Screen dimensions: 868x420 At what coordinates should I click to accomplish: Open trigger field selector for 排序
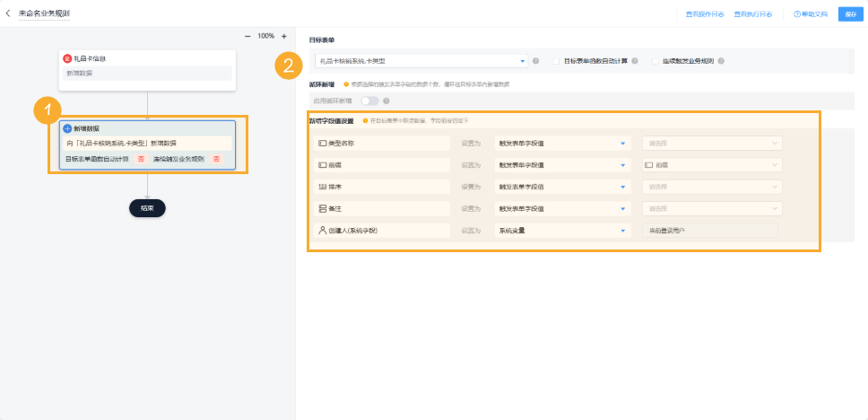pos(712,187)
